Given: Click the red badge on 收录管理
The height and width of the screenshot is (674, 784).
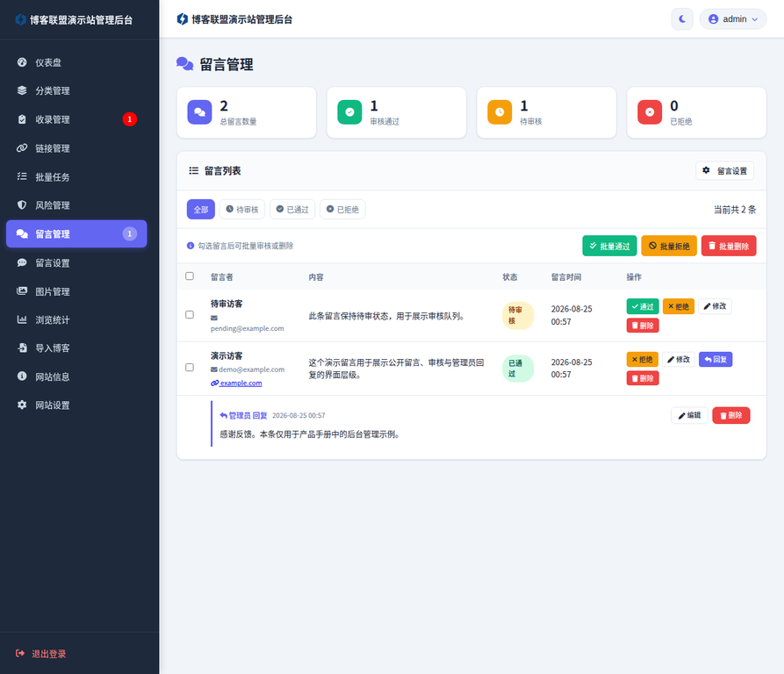Looking at the screenshot, I should coord(130,119).
